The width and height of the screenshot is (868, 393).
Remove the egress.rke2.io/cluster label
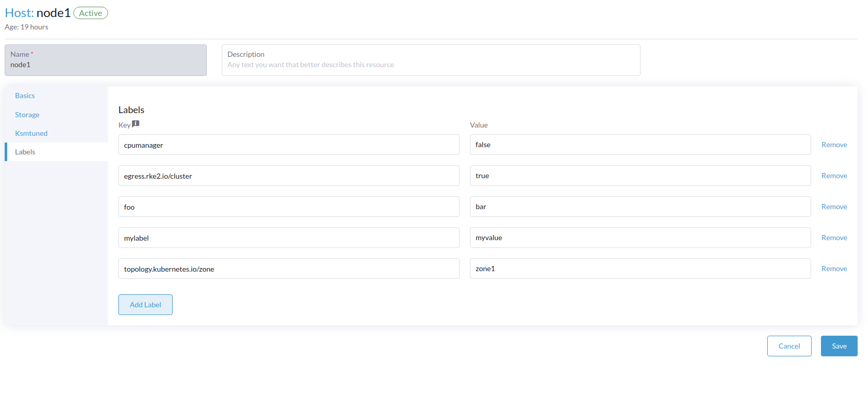point(834,176)
